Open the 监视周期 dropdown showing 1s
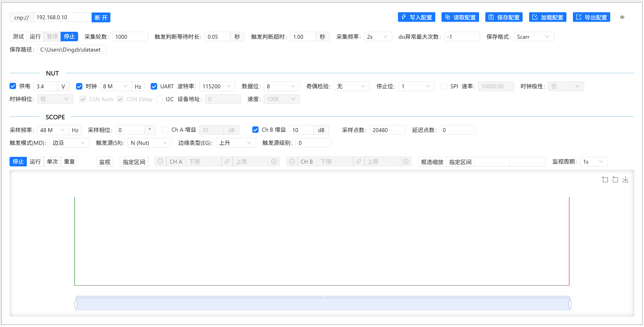 (x=594, y=161)
